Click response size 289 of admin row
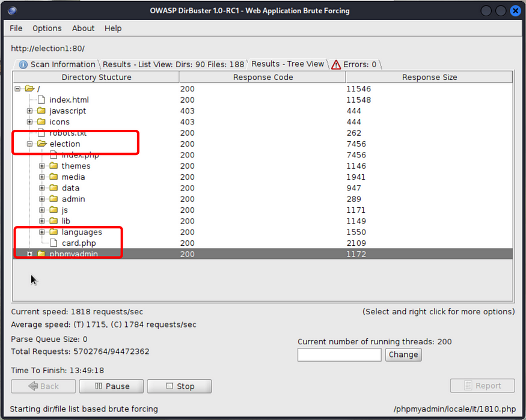526x420 pixels. (354, 199)
